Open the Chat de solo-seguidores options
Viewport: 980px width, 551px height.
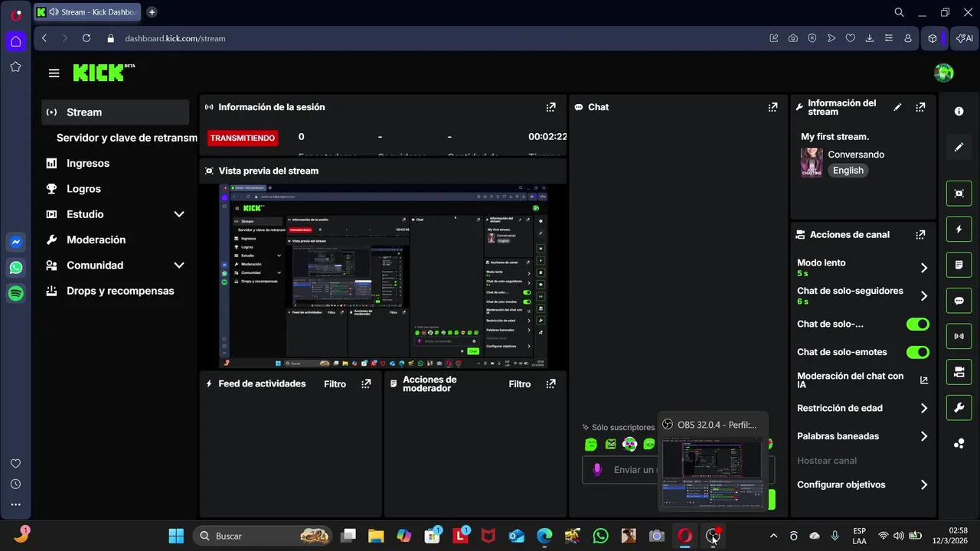click(863, 295)
